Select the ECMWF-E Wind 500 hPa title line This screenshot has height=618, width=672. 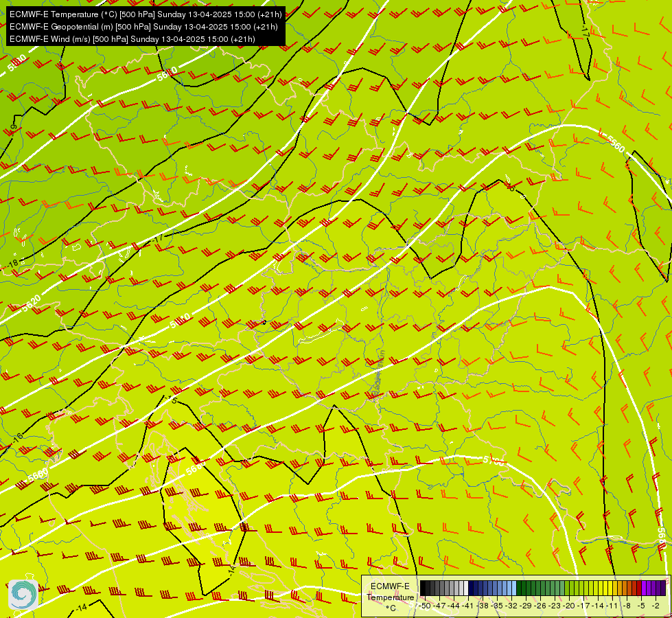(x=132, y=39)
